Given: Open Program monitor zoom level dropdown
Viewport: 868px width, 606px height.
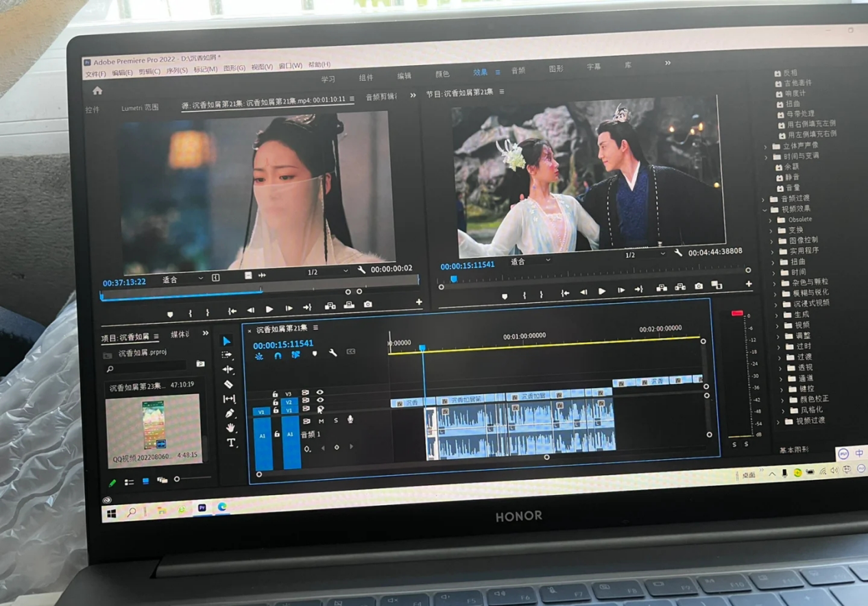Looking at the screenshot, I should [531, 261].
